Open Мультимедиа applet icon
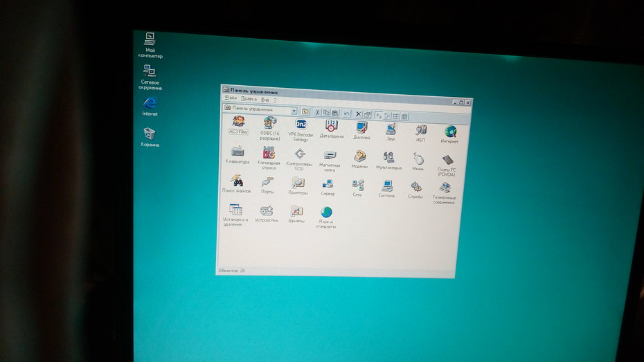The image size is (644, 362). point(388,161)
